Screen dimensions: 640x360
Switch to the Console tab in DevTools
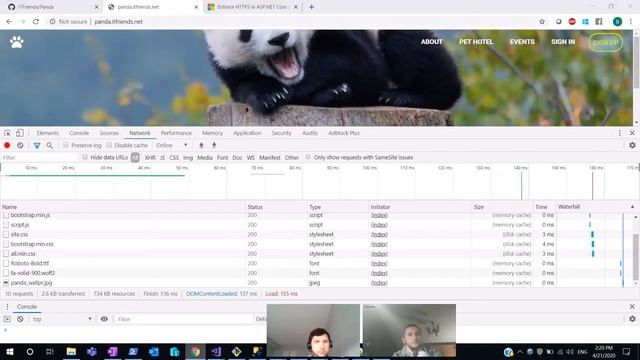click(x=79, y=133)
